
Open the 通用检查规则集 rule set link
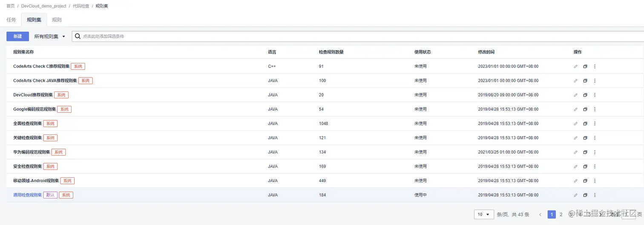click(x=28, y=195)
